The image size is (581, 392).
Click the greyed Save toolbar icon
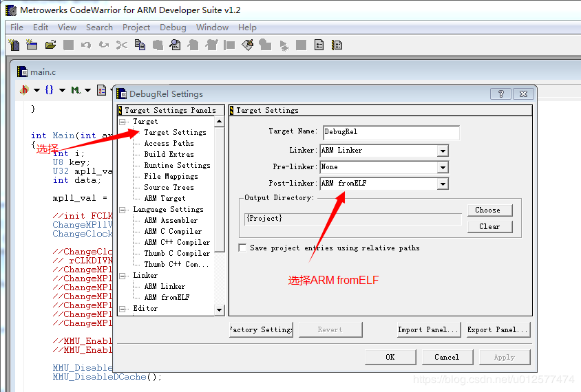(68, 45)
